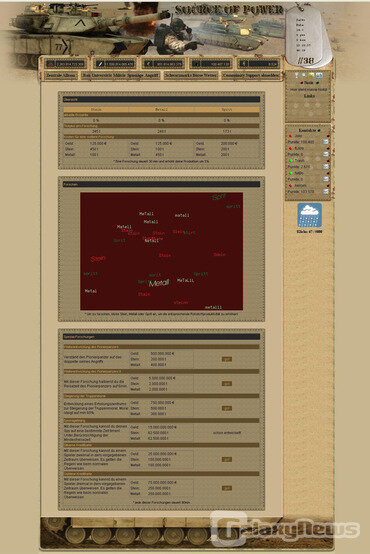Click the trophy icon in the sidebar

coord(296,75)
